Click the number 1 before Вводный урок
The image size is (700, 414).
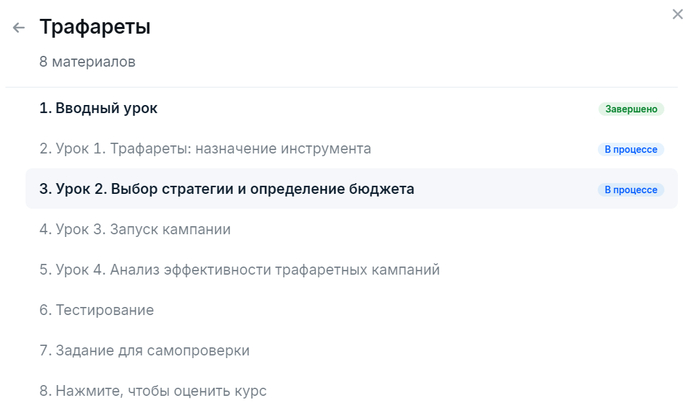[x=44, y=108]
